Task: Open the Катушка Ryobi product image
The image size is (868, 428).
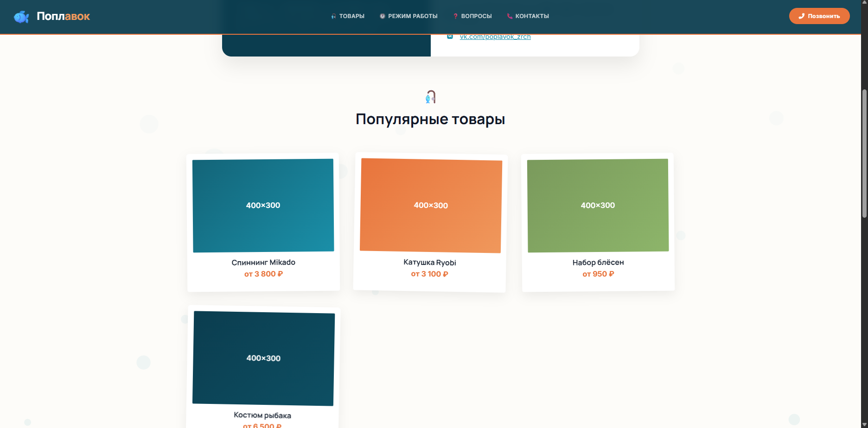Action: click(x=431, y=206)
